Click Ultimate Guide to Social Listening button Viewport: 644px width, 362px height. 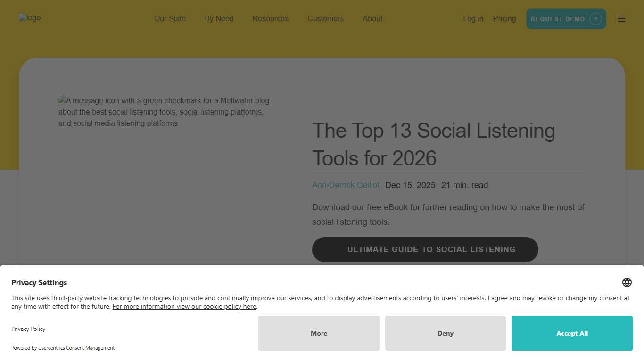(x=425, y=249)
